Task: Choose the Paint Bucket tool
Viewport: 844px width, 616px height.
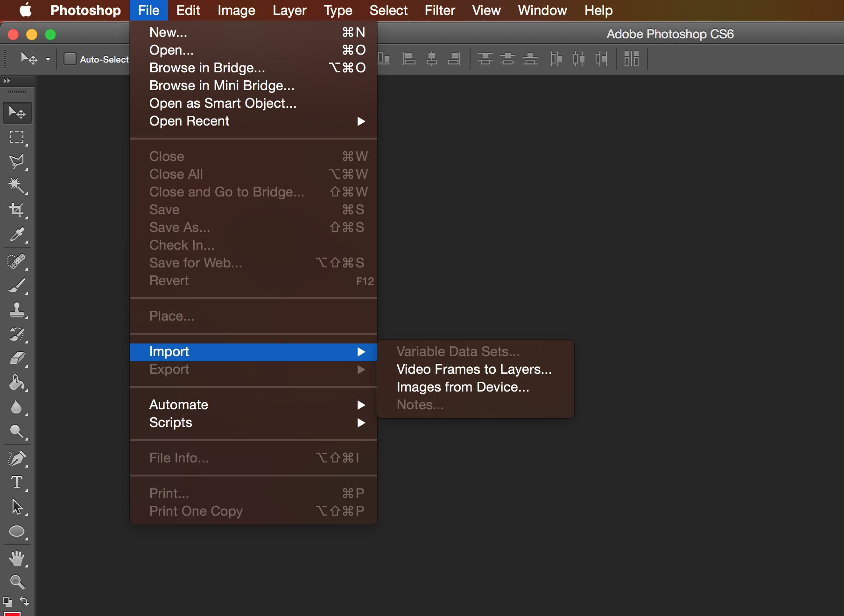Action: point(17,383)
